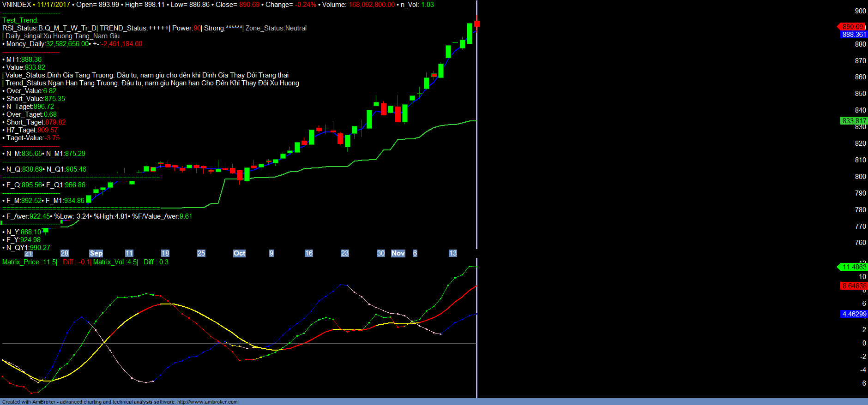Image resolution: width=868 pixels, height=405 pixels.
Task: Select the date label 23 on time axis
Action: [x=345, y=253]
